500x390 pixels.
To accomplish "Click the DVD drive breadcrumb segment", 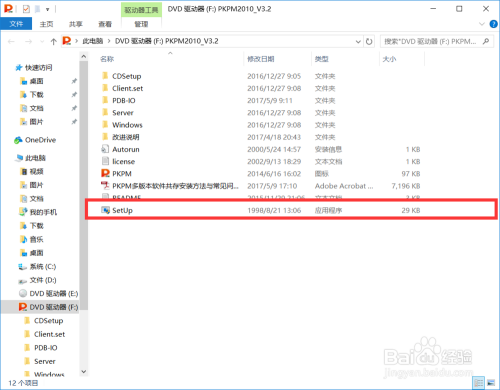I will (167, 41).
